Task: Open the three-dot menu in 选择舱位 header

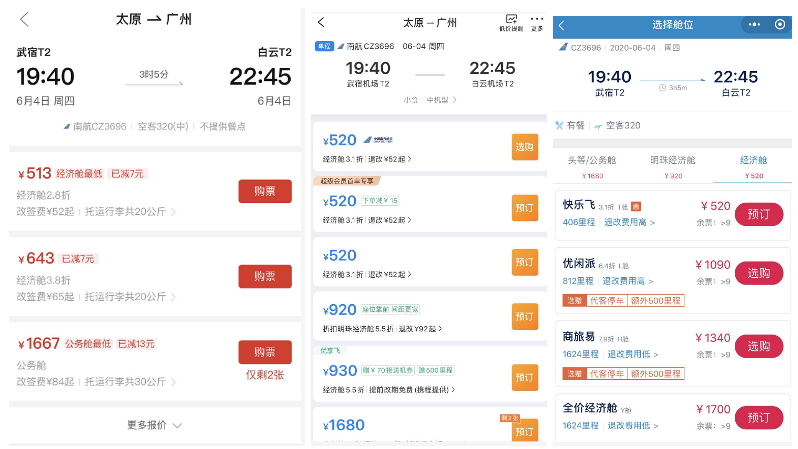Action: pyautogui.click(x=754, y=25)
